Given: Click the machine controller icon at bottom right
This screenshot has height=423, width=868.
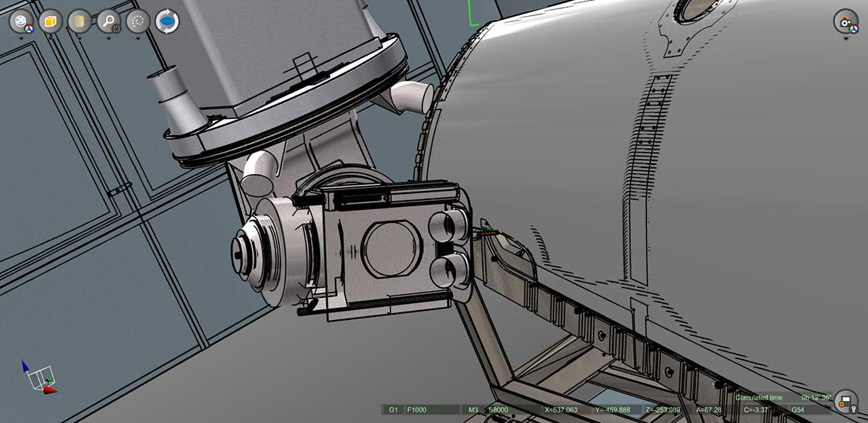Looking at the screenshot, I should coord(845,402).
